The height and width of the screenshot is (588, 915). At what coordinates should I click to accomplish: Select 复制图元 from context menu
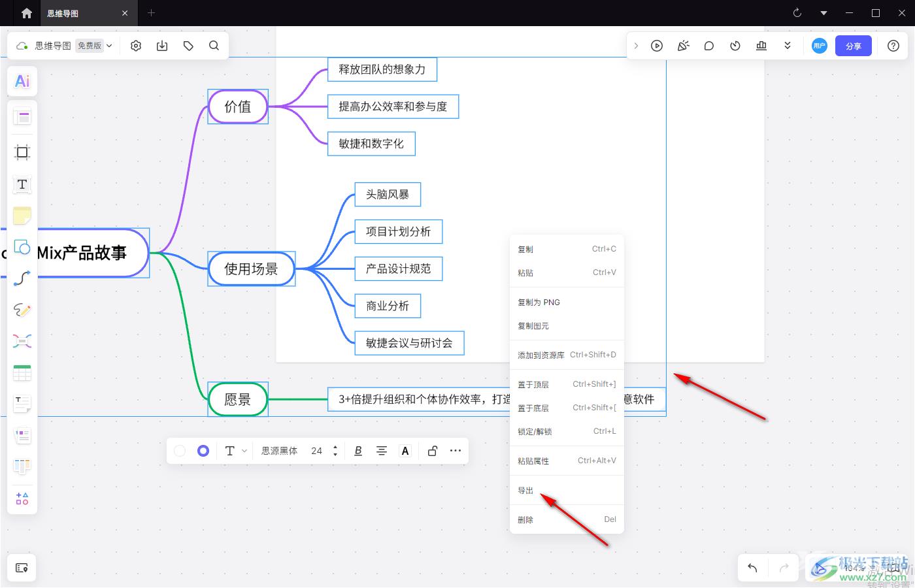[567, 325]
